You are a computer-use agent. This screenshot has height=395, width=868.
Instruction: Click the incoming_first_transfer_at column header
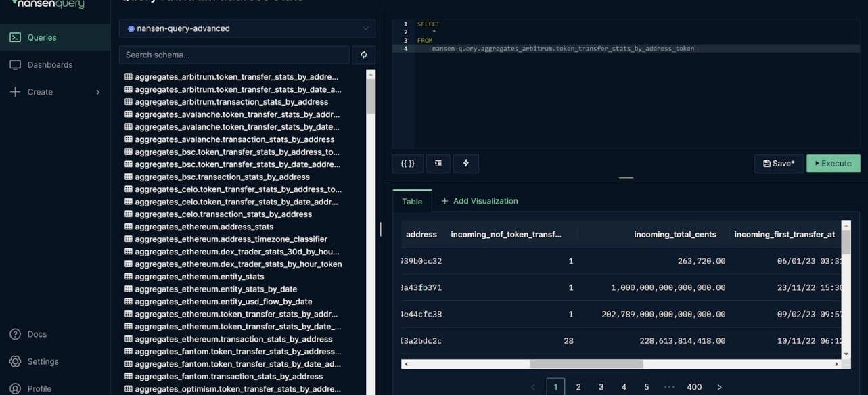(785, 235)
